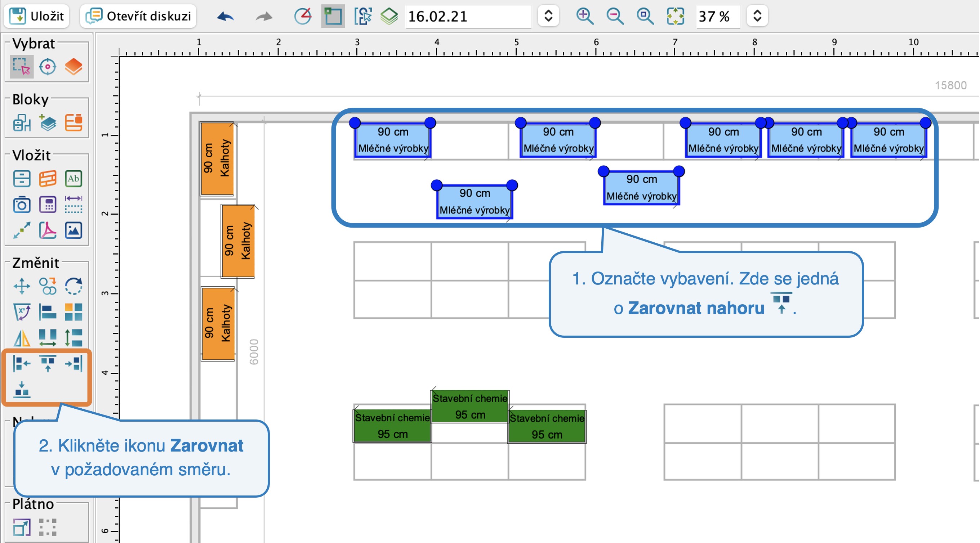Click the add layer block icon in Bloky
This screenshot has height=543, width=980.
(48, 123)
